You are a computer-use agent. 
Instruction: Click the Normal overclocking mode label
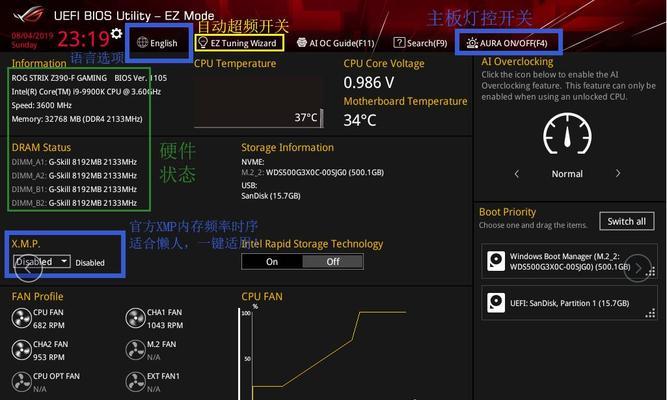567,174
